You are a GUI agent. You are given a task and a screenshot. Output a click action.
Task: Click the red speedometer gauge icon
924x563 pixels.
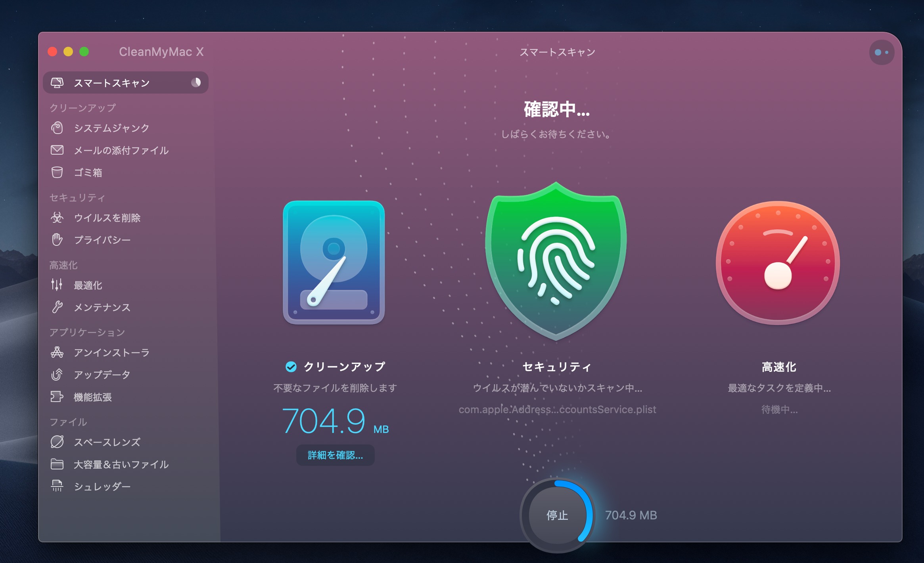point(778,263)
